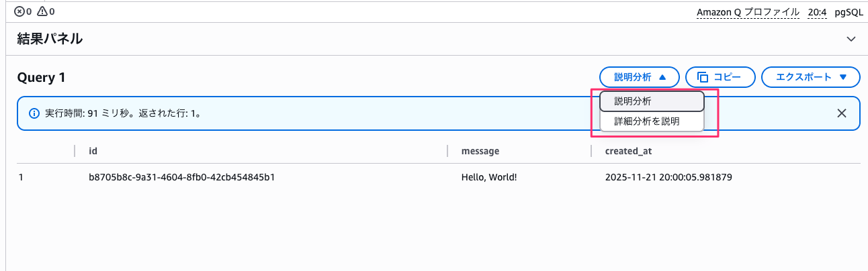Viewport: 868px width, 271px height.
Task: Select the Hello, World! message cell
Action: [x=489, y=178]
